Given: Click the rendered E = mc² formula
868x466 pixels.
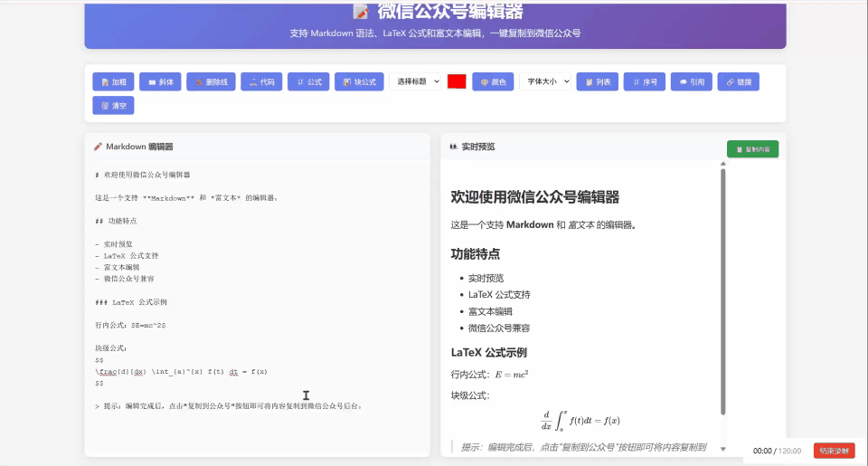Looking at the screenshot, I should pyautogui.click(x=512, y=375).
